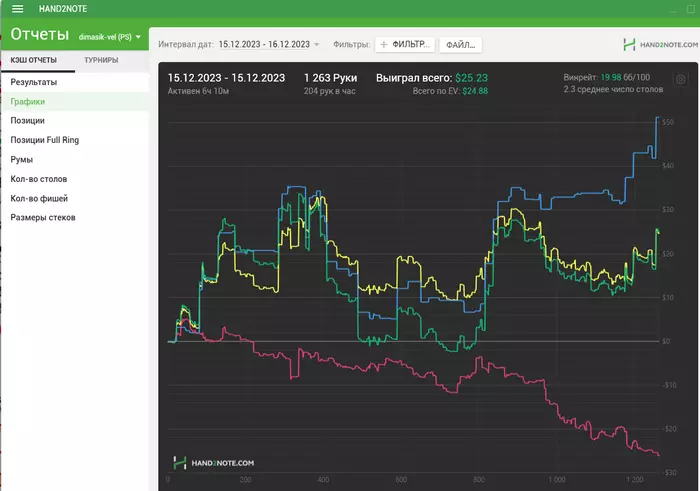This screenshot has height=491, width=700.
Task: Switch to КЭШ ОТЧЕТЫ tab
Action: (33, 60)
